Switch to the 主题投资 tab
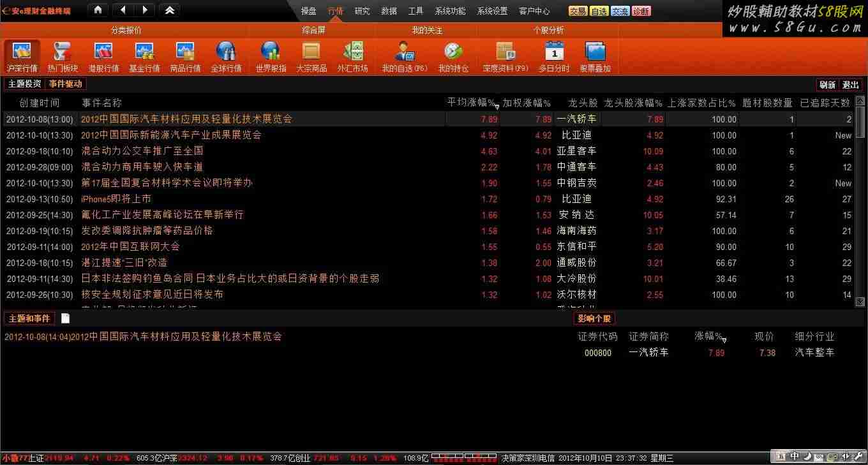 pos(24,84)
